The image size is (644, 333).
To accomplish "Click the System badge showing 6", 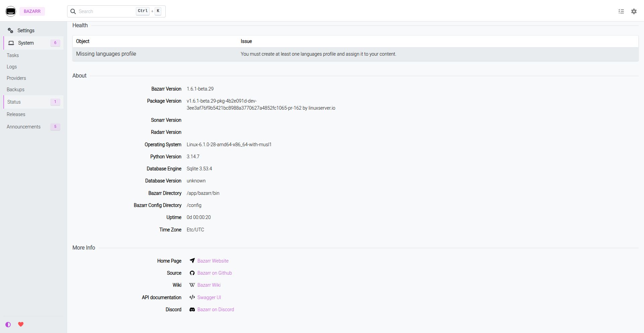I will pyautogui.click(x=55, y=43).
